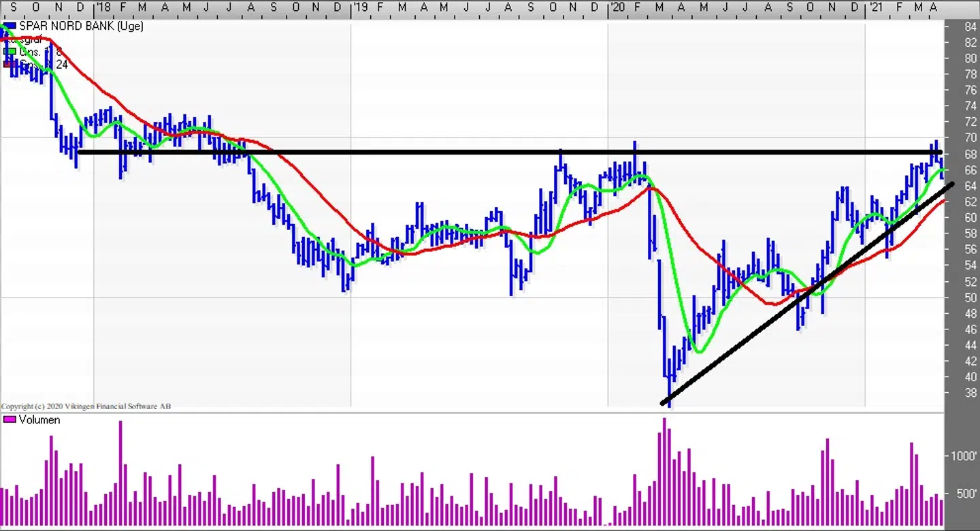Click the Volumen panel label
This screenshot has height=531, width=980.
[x=39, y=420]
